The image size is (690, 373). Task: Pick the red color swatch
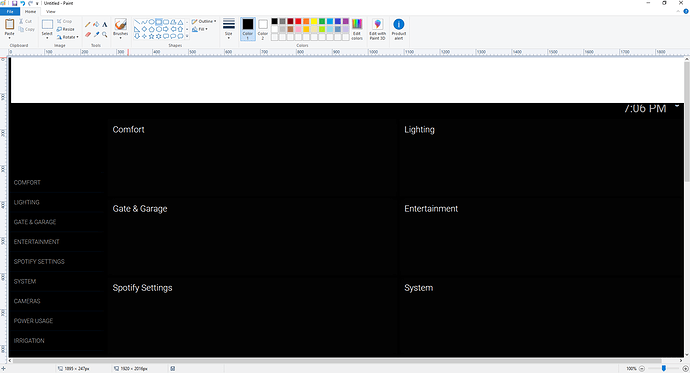298,21
